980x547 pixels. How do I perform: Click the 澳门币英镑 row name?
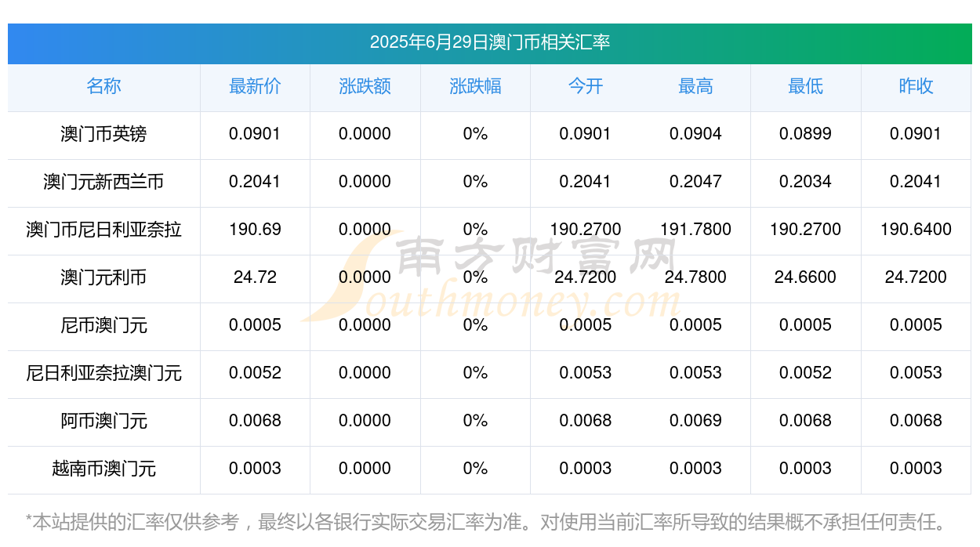103,134
